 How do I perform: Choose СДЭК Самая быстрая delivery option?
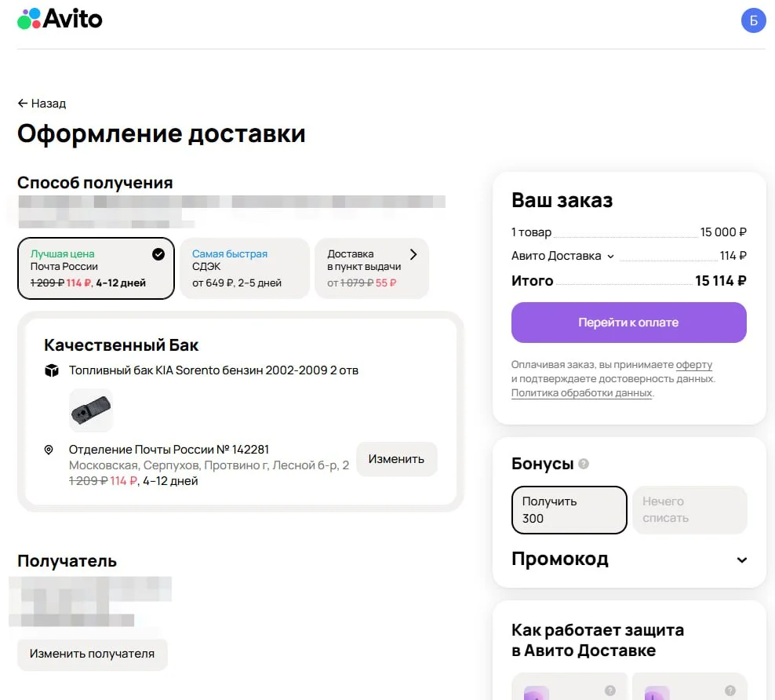pos(244,268)
